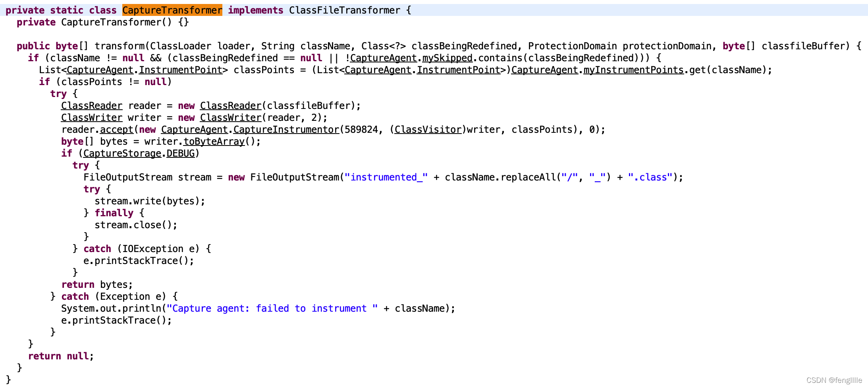Follow the ClassVisitor cast link

[x=428, y=130]
